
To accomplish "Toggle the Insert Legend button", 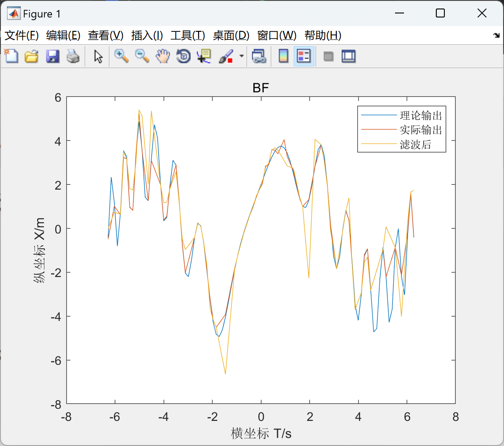I will pyautogui.click(x=304, y=56).
